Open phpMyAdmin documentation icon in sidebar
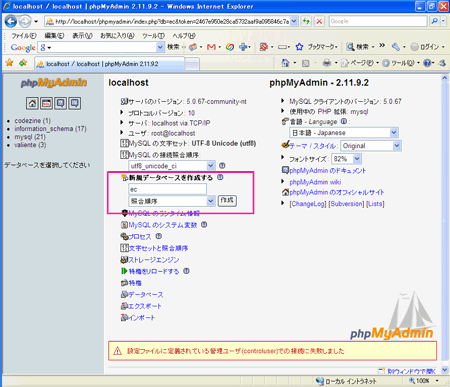The height and width of the screenshot is (387, 450). 60,103
